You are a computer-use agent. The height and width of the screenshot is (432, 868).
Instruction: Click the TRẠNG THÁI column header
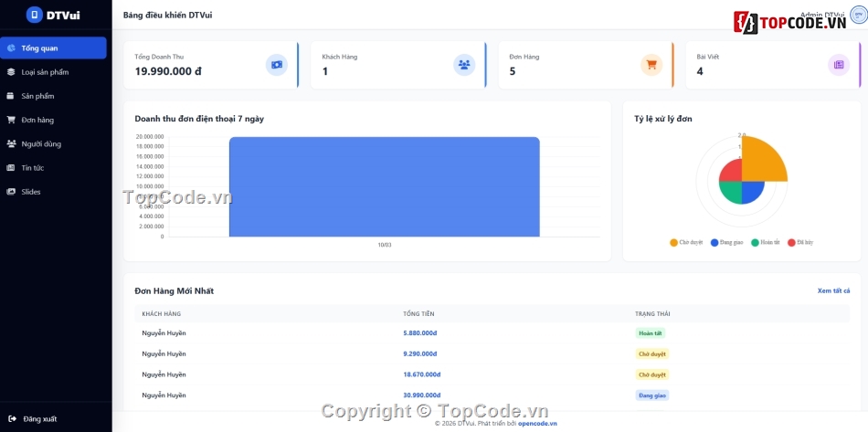click(652, 313)
